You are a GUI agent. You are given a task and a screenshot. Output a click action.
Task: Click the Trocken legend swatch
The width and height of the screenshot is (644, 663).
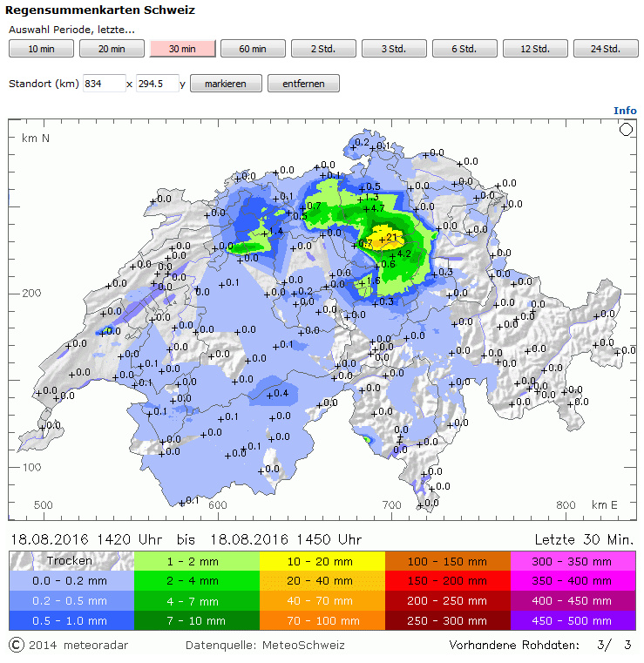coord(71,561)
